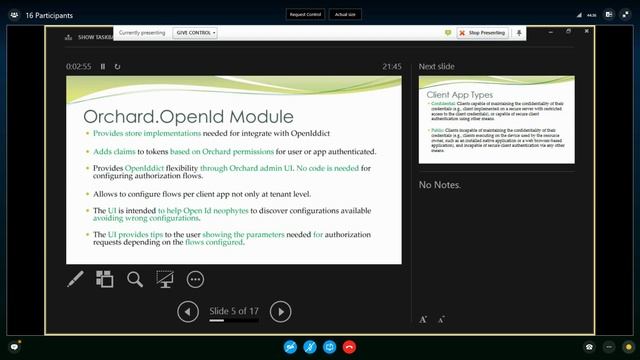The height and width of the screenshot is (360, 640).
Task: Open call controls phone icon
Action: pyautogui.click(x=589, y=347)
